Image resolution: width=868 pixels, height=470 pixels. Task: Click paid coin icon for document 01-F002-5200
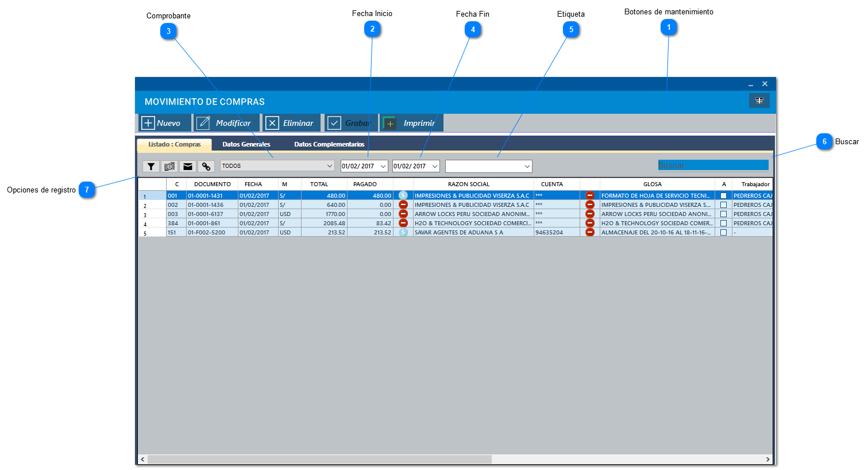(403, 232)
